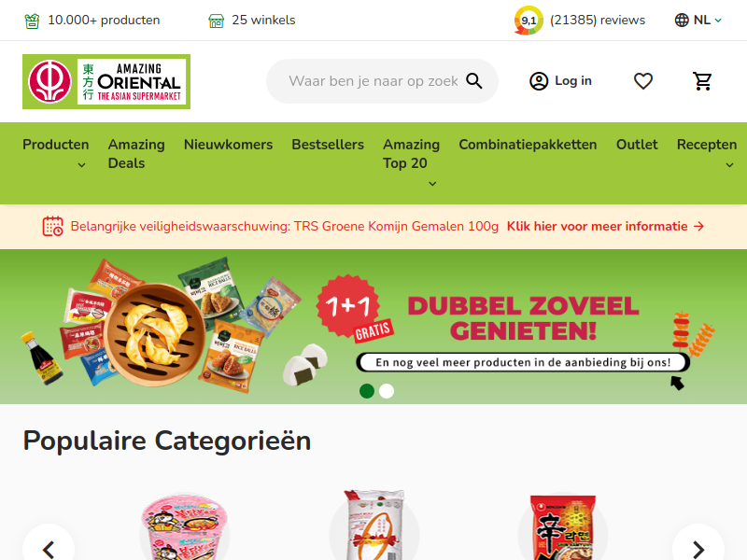Select the first green carousel dot

(367, 391)
